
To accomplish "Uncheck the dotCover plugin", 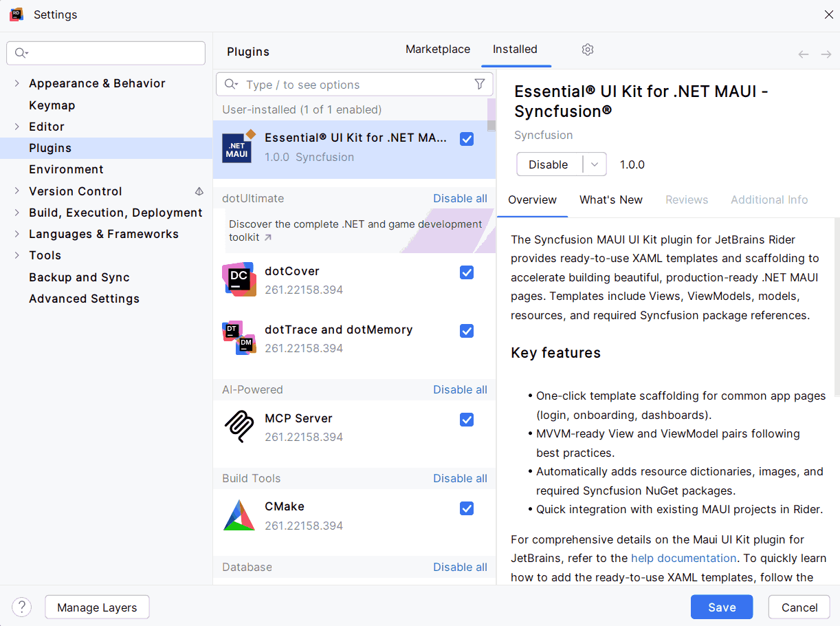I will tap(467, 272).
